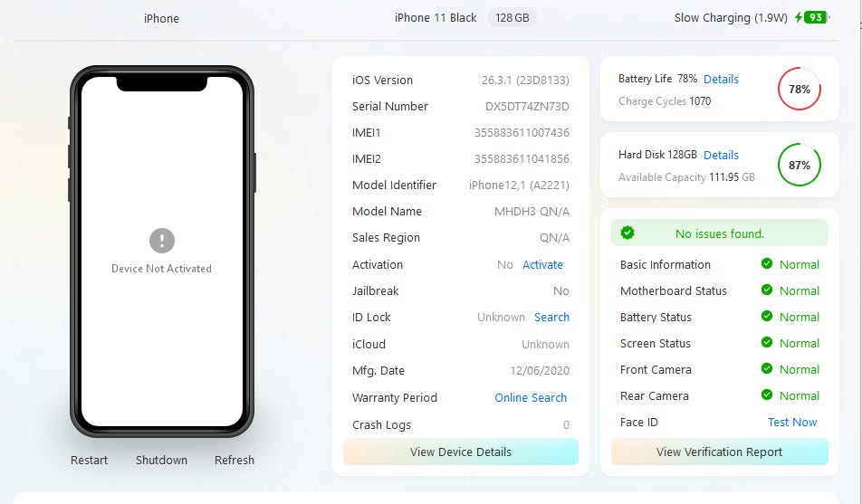Click the 128 GB storage badge
Image resolution: width=862 pixels, height=504 pixels.
512,17
